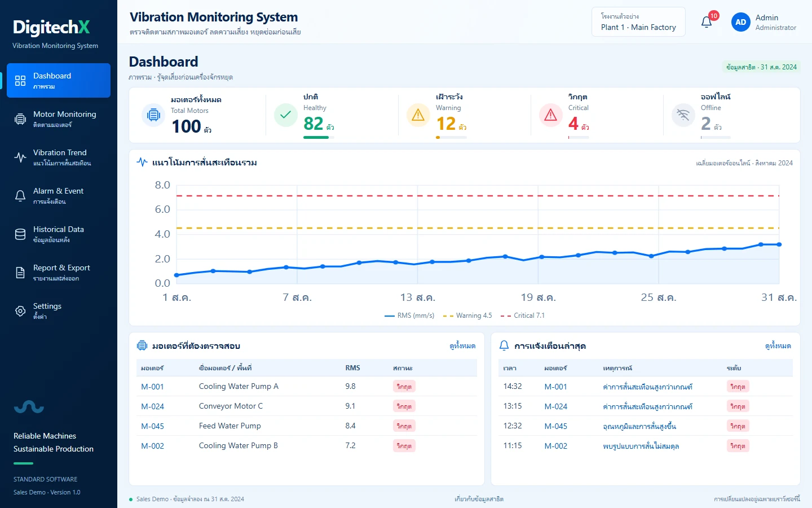Click Sales Demo Version 1.0 text

(x=47, y=492)
